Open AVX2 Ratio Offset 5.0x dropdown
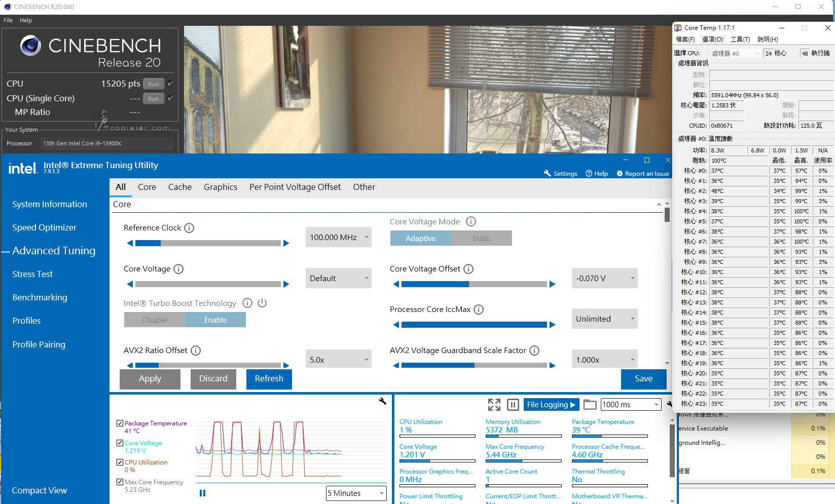This screenshot has height=504, width=835. pyautogui.click(x=338, y=359)
